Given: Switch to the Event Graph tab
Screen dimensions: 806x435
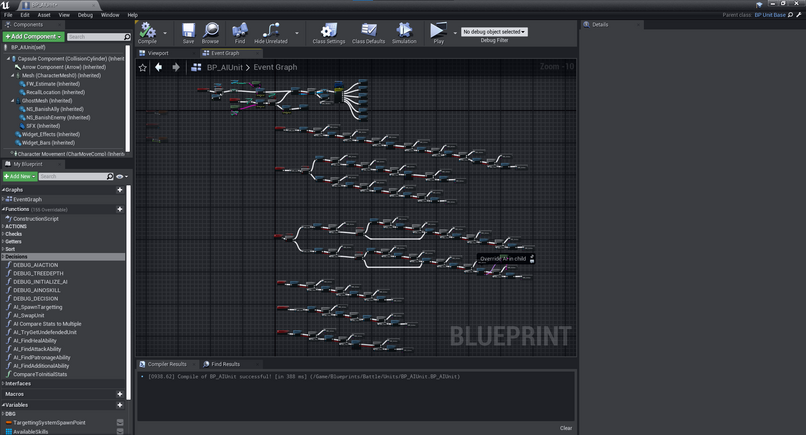Looking at the screenshot, I should point(230,53).
